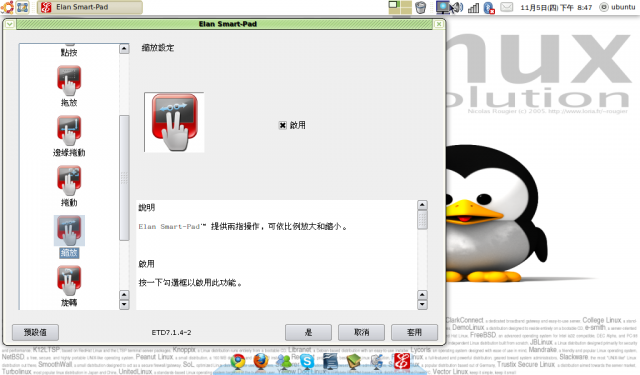Open the system tools dock icon
640x375 pixels.
pyautogui.click(x=377, y=361)
